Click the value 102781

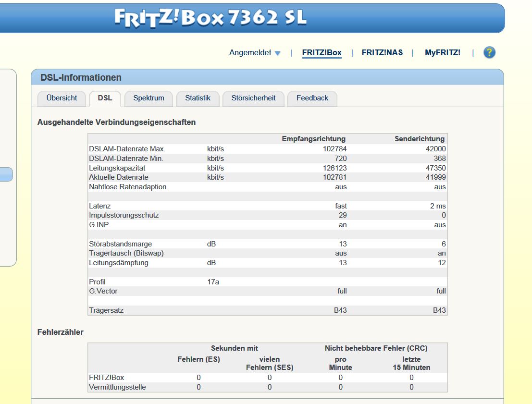(334, 177)
